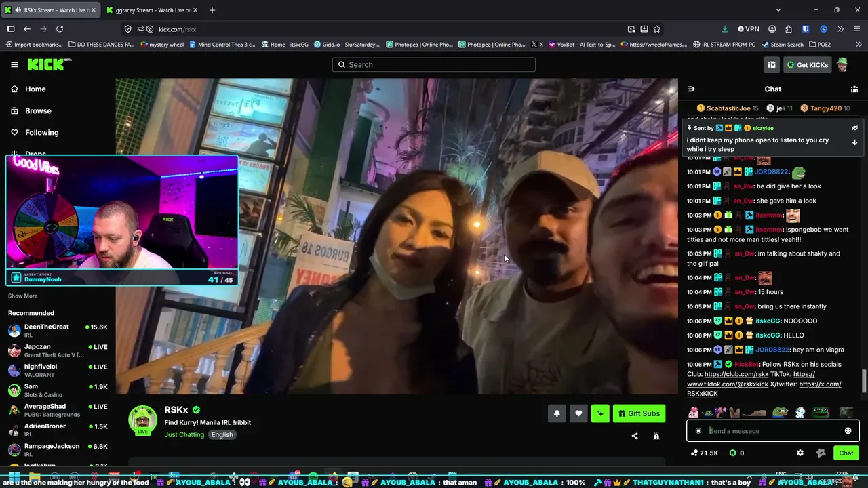Viewport: 868px width, 488px height.
Task: Open the browser extensions puzzle icon
Action: tap(789, 29)
